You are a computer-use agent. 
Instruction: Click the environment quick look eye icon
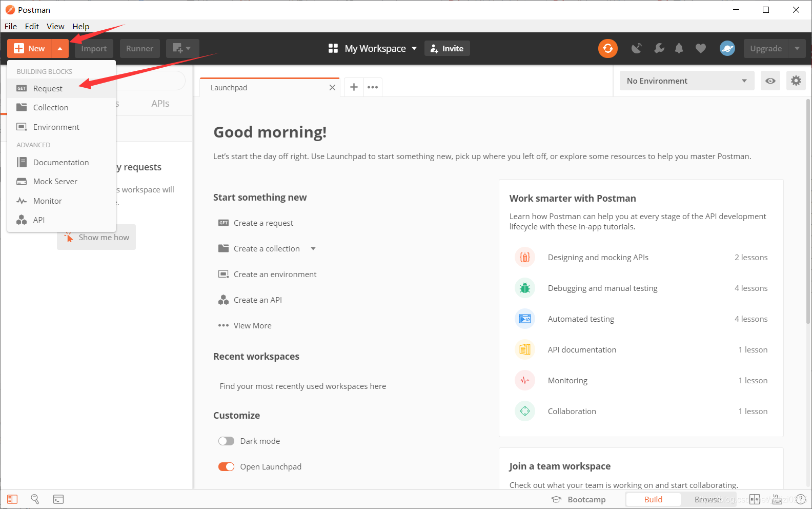pyautogui.click(x=770, y=81)
